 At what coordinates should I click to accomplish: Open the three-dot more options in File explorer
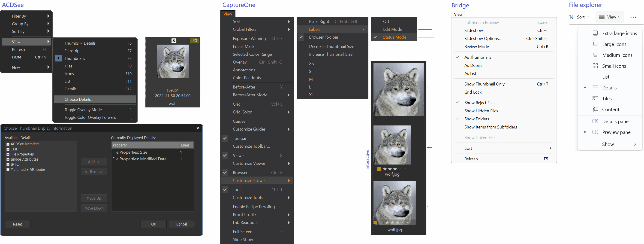coord(633,17)
